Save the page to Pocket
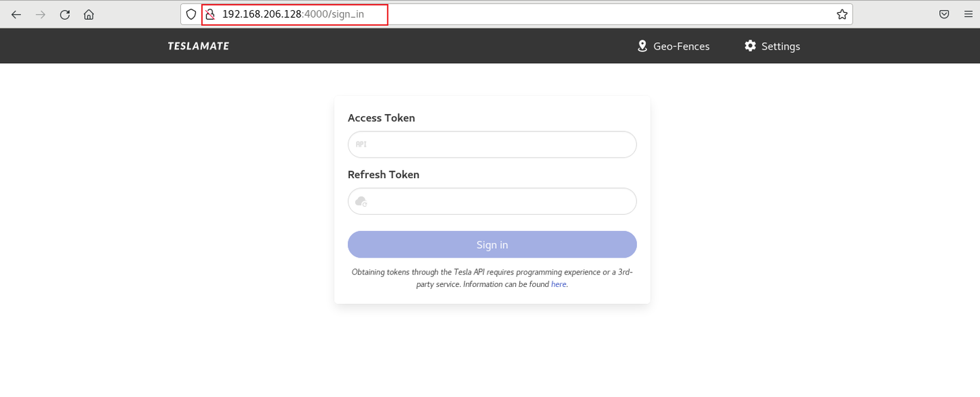This screenshot has width=980, height=397. tap(944, 14)
